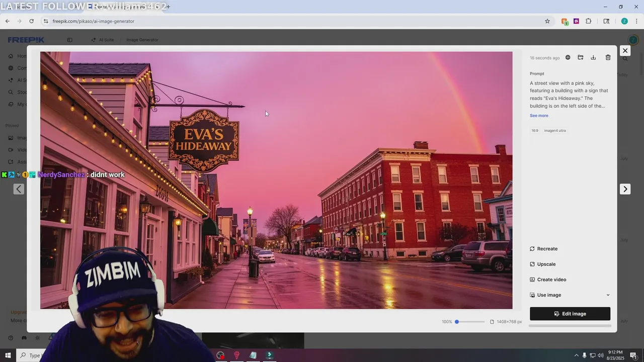Image resolution: width=644 pixels, height=362 pixels.
Task: Go to the previous image arrow
Action: (19, 189)
